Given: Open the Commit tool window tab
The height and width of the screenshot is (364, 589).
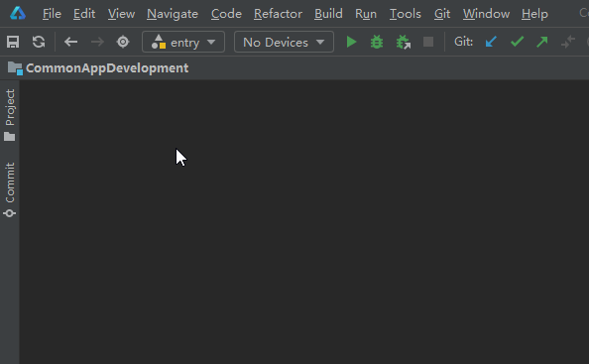Looking at the screenshot, I should (10, 189).
